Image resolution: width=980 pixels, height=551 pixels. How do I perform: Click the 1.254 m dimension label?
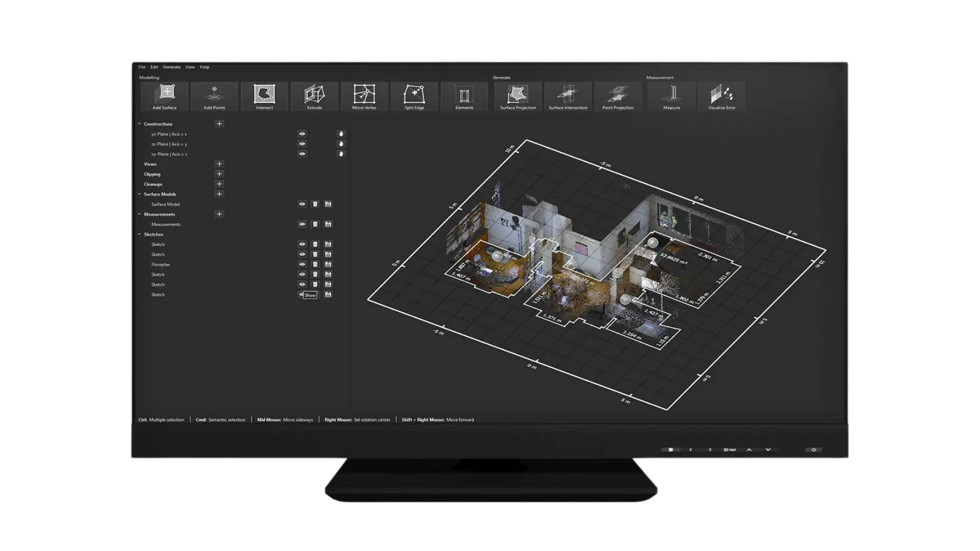tap(632, 335)
